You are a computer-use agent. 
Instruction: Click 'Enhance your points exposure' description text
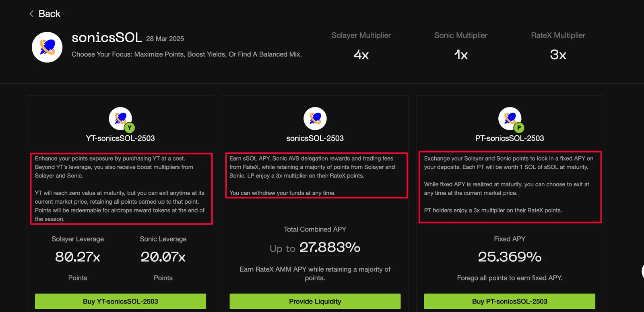[x=114, y=167]
